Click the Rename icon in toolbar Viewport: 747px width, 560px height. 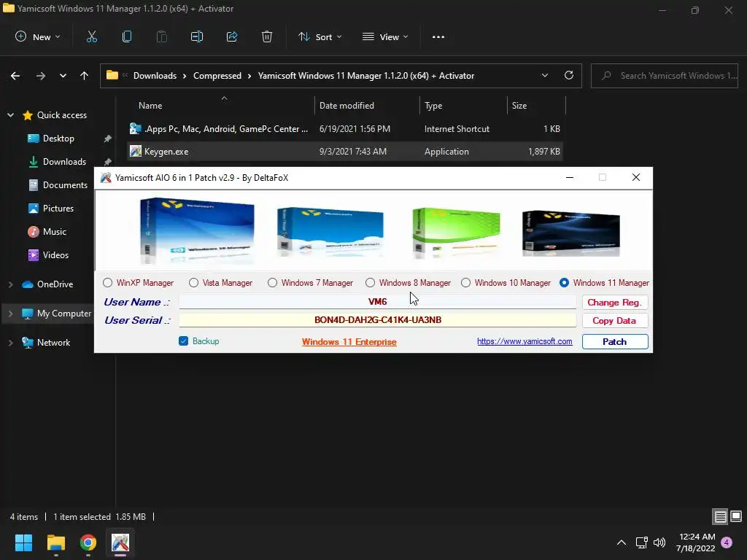pos(197,36)
